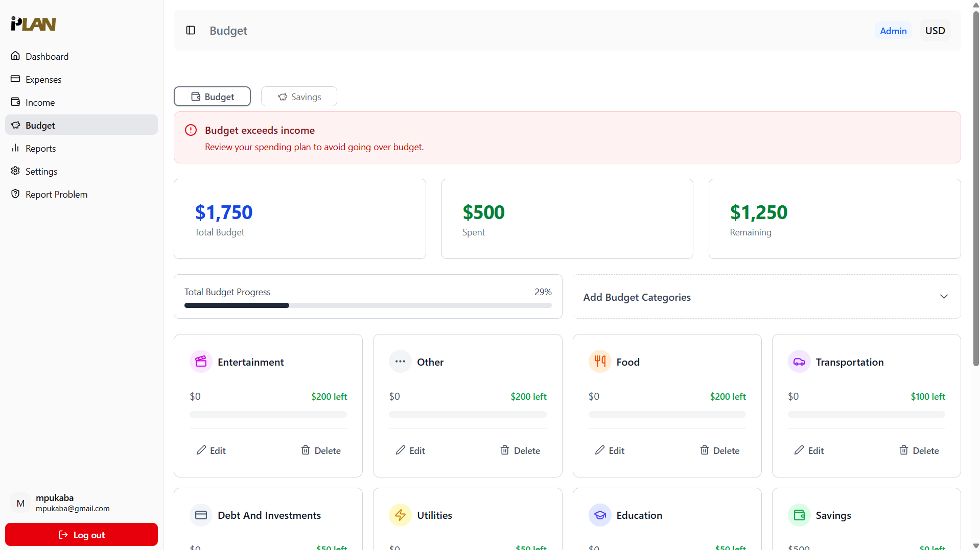Select the Dashboard icon in the sidebar

tap(15, 56)
